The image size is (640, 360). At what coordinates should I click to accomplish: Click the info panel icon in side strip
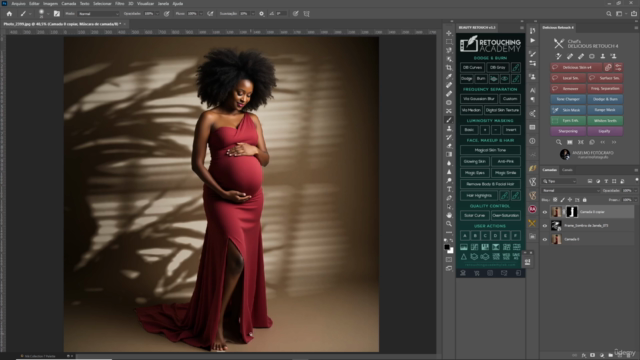(x=533, y=141)
